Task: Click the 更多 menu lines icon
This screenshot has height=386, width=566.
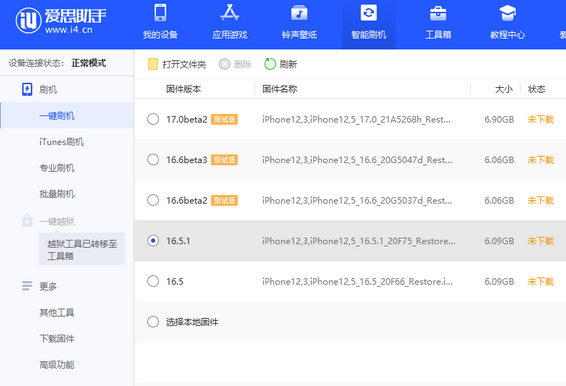Action: pyautogui.click(x=27, y=286)
